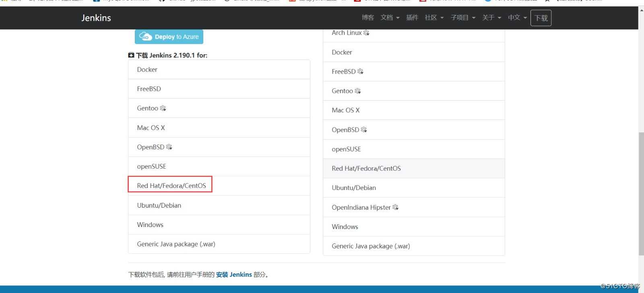Select Generic Java package (.war) in right list

414,246
